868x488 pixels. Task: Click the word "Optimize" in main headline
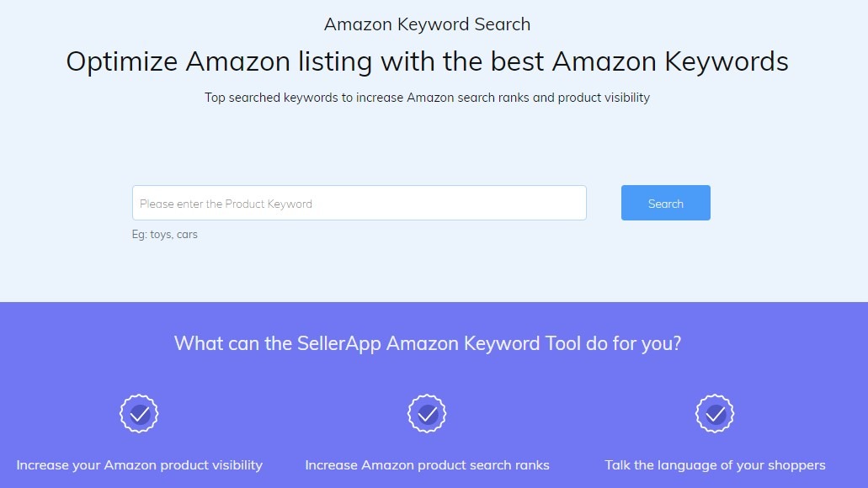[x=121, y=61]
